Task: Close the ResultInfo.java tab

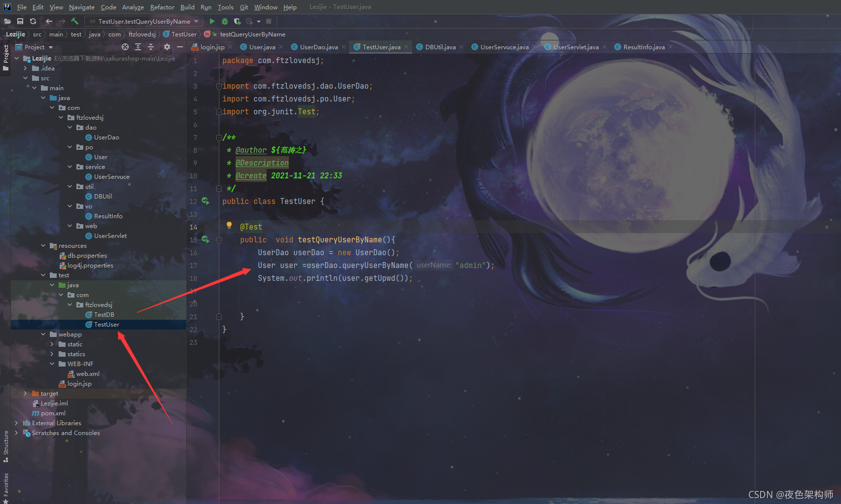Action: 670,47
